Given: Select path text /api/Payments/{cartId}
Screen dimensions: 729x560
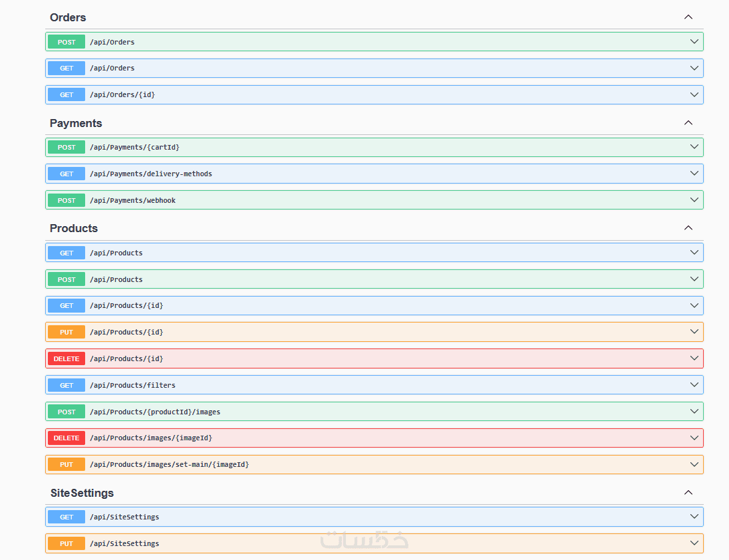Looking at the screenshot, I should 134,148.
